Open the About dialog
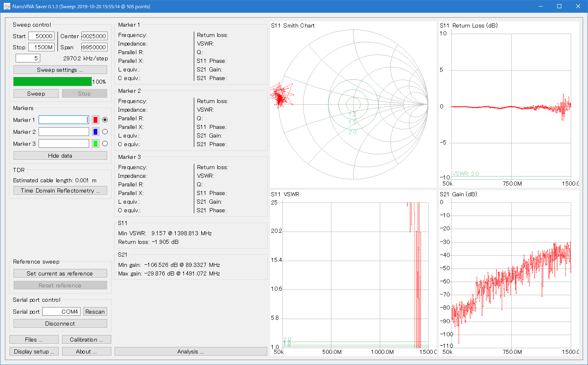The image size is (588, 365). (87, 351)
